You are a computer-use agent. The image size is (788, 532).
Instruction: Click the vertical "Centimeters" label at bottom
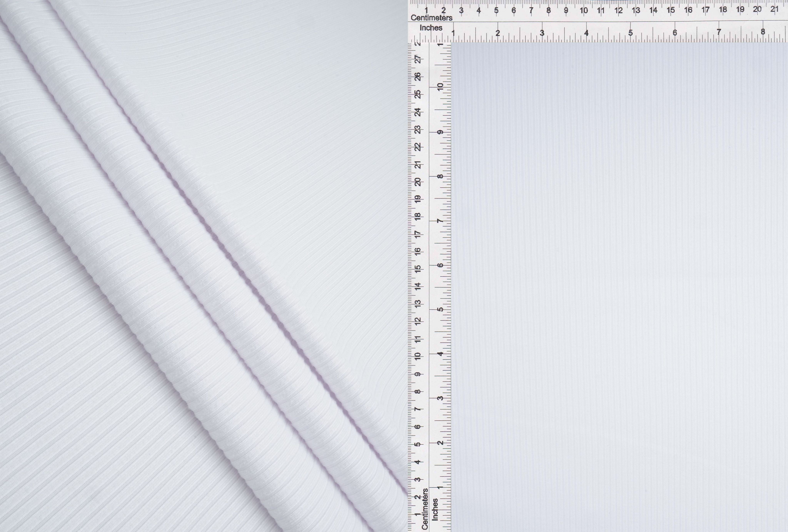[425, 509]
